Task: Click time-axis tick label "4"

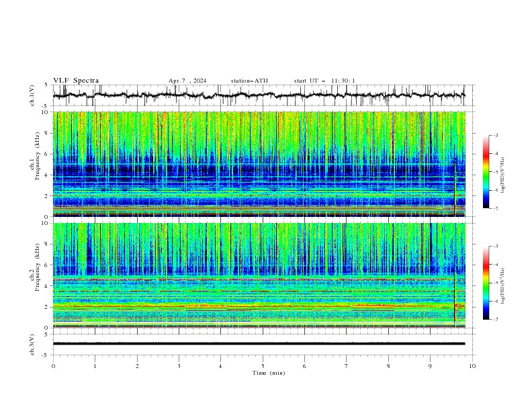Action: (x=220, y=366)
